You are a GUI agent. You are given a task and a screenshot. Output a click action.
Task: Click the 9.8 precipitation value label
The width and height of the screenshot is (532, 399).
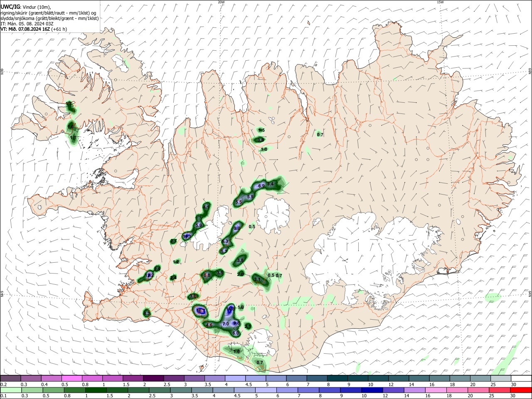point(236,323)
